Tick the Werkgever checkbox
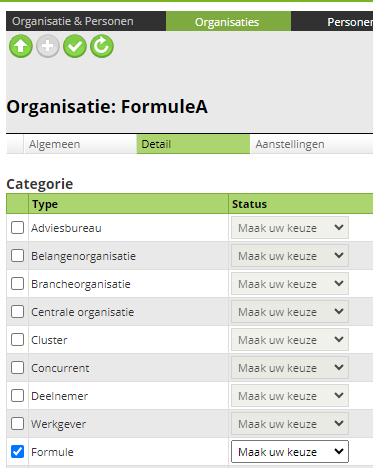Viewport: 373px width, 468px height. click(x=17, y=424)
